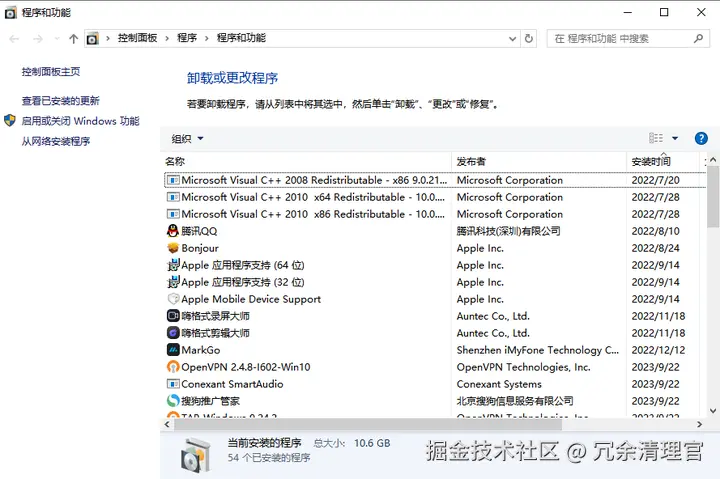Click the 2022/8/10 install date
The image size is (720, 479).
(x=655, y=231)
